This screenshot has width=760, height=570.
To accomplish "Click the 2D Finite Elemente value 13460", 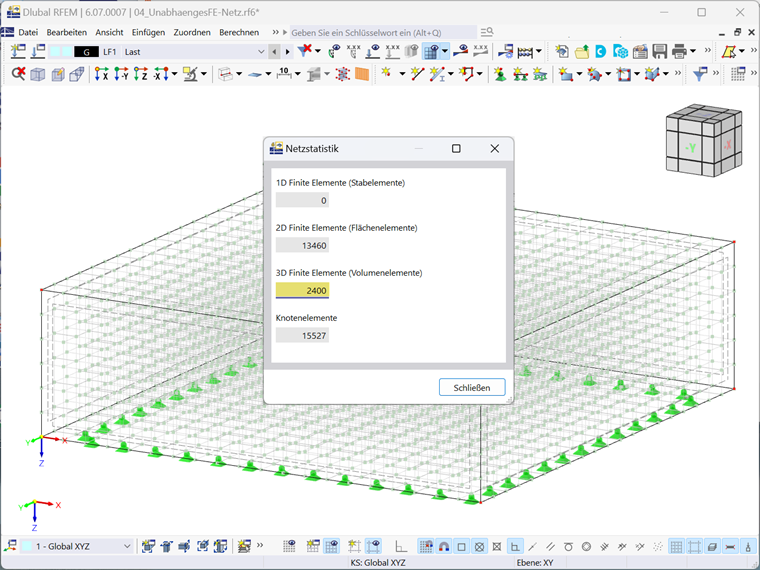I will [302, 245].
